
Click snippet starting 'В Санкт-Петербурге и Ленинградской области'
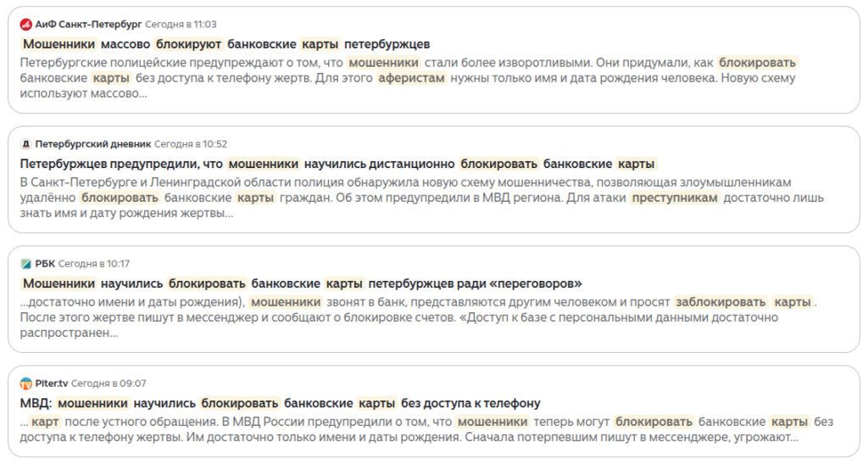(x=422, y=198)
